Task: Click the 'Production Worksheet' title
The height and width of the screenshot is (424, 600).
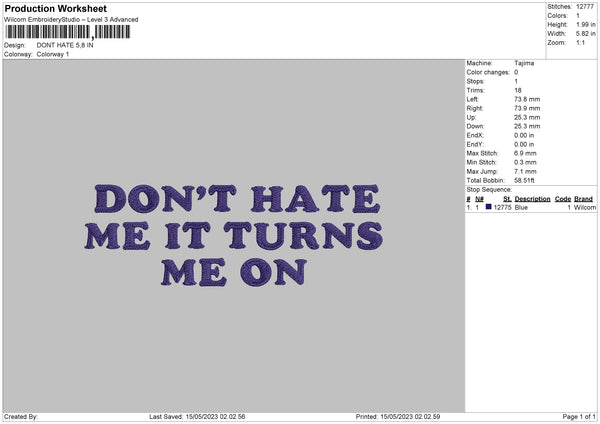Action: coord(55,8)
